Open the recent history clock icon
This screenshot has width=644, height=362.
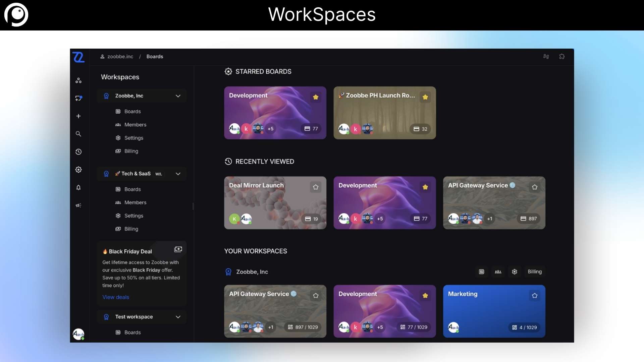[78, 152]
